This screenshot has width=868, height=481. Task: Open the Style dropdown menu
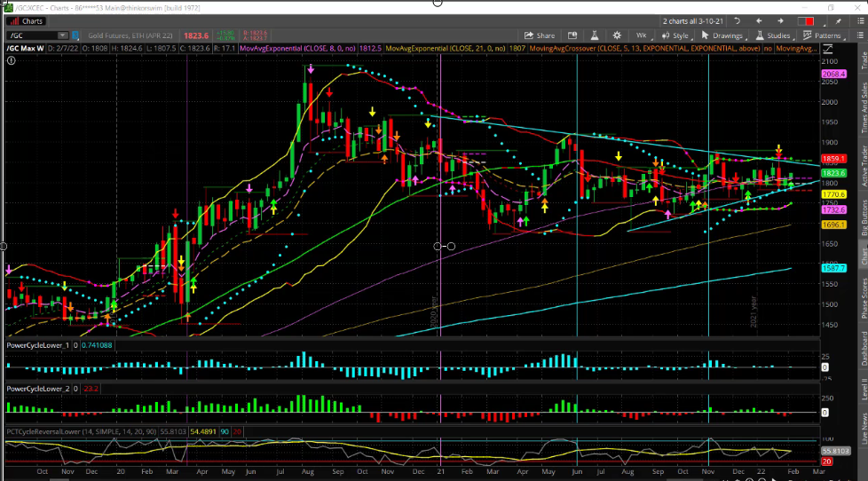[x=676, y=35]
